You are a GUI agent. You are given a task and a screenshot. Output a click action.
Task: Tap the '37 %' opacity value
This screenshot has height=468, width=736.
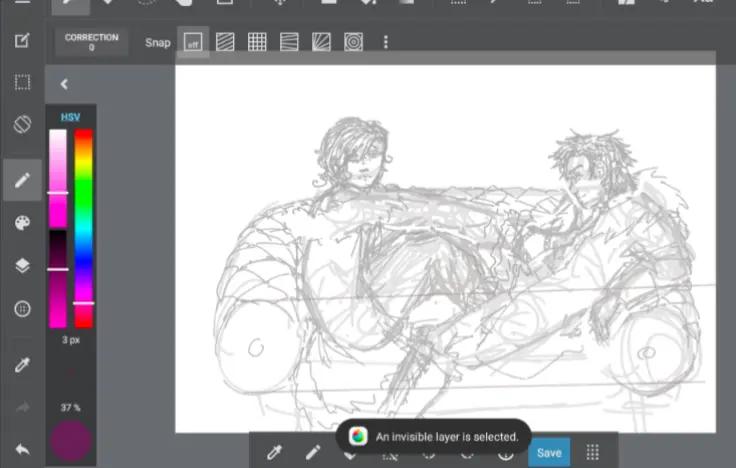click(70, 408)
